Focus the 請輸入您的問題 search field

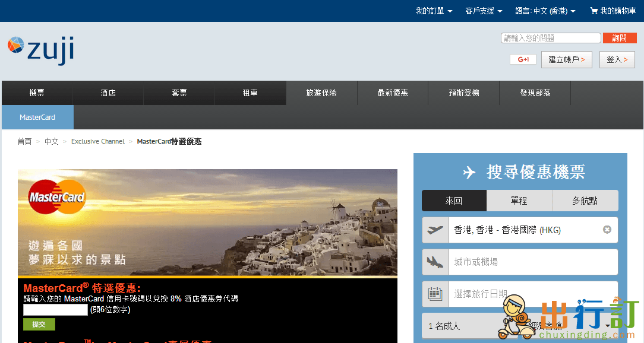point(551,38)
